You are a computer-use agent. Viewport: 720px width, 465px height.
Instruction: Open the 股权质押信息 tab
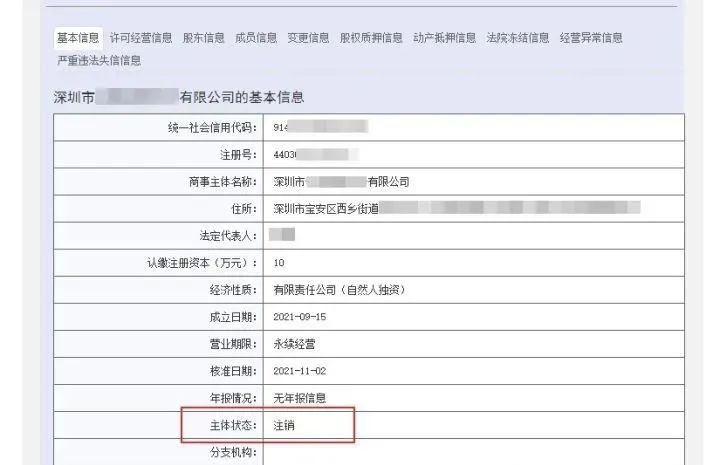[x=371, y=38]
